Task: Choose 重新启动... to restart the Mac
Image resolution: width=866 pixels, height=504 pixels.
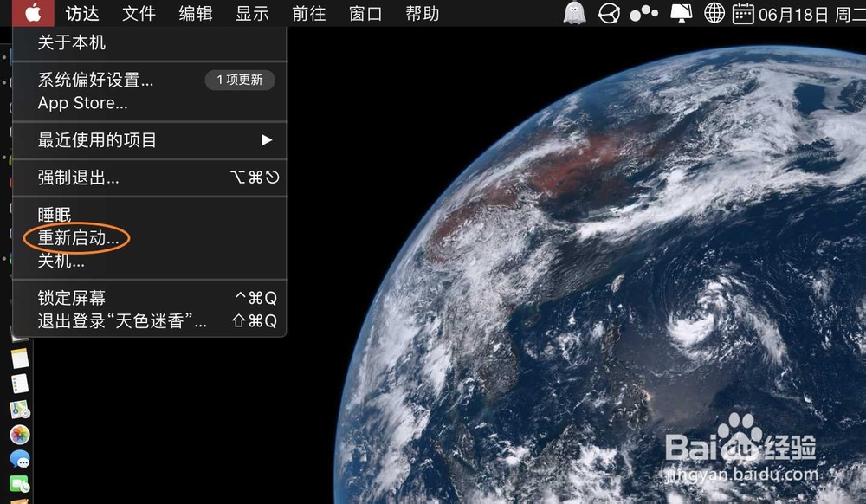Action: (x=149, y=238)
